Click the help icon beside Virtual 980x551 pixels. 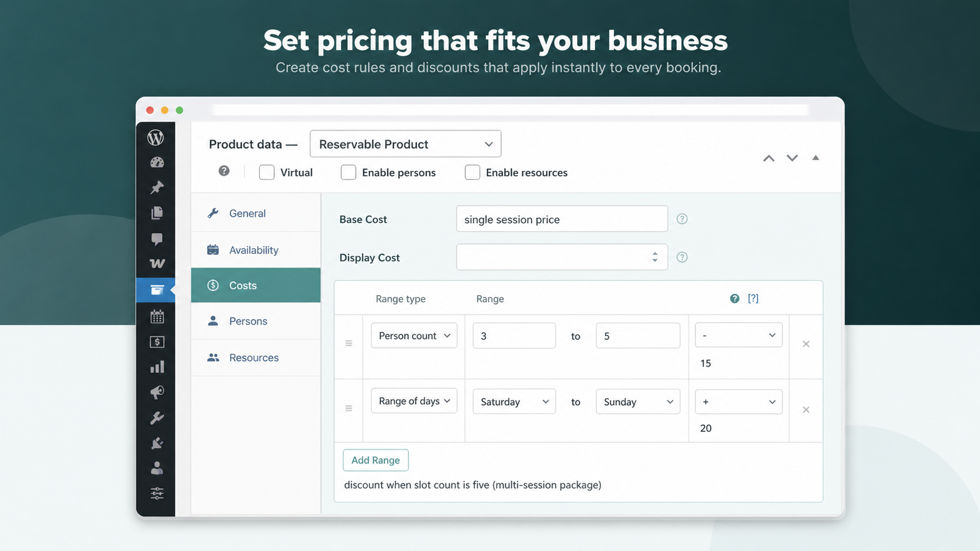pyautogui.click(x=224, y=171)
